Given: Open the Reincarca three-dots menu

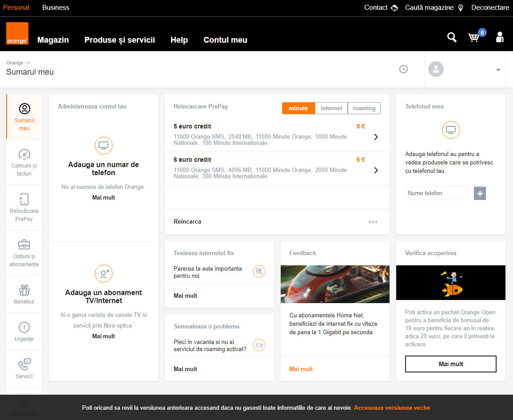Looking at the screenshot, I should pyautogui.click(x=373, y=222).
